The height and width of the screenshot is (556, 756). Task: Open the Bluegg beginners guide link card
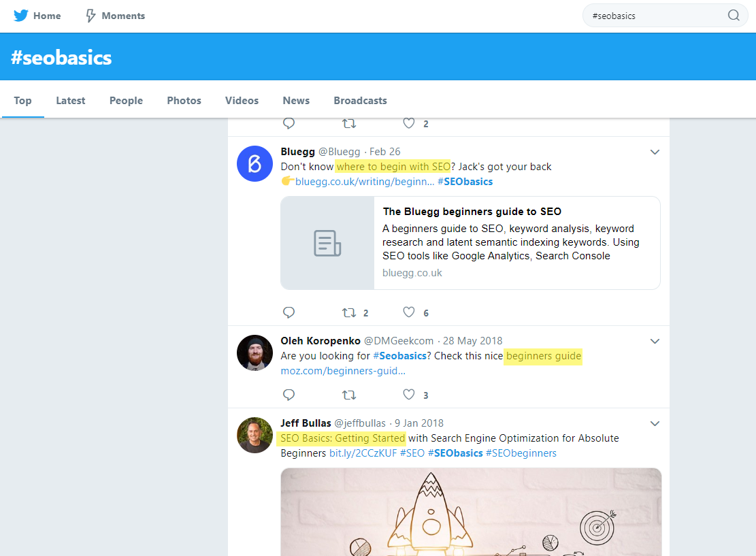[470, 243]
